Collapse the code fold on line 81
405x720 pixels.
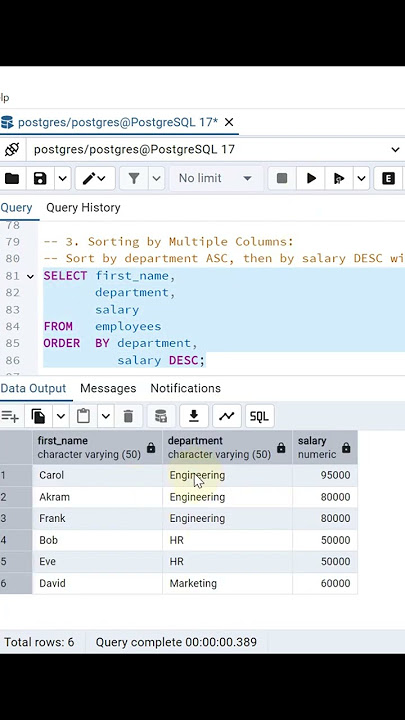30,276
